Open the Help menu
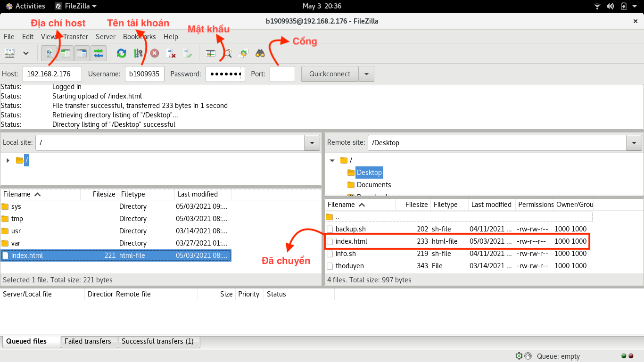Image resolution: width=644 pixels, height=362 pixels. pyautogui.click(x=171, y=37)
